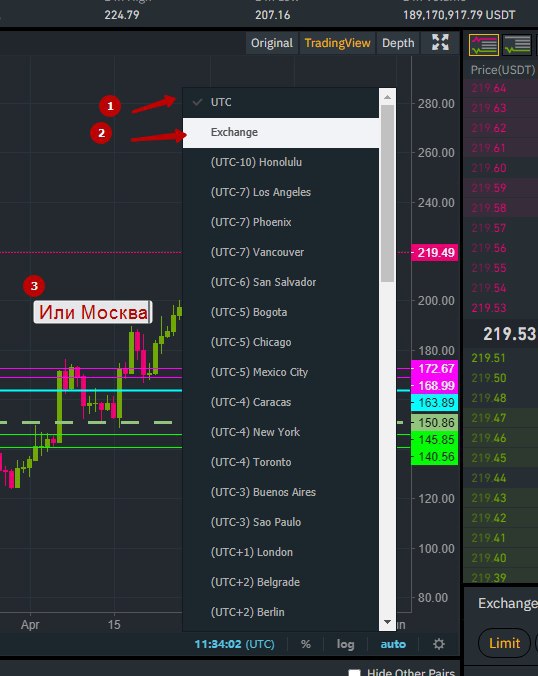Image resolution: width=538 pixels, height=676 pixels.
Task: Select (UTC-4) Toronto timezone
Action: tap(281, 462)
